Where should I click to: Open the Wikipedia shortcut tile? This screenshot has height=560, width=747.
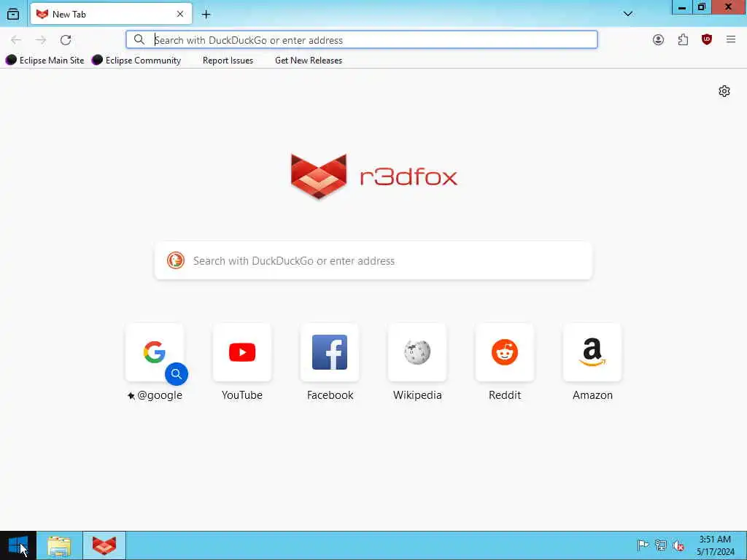417,352
